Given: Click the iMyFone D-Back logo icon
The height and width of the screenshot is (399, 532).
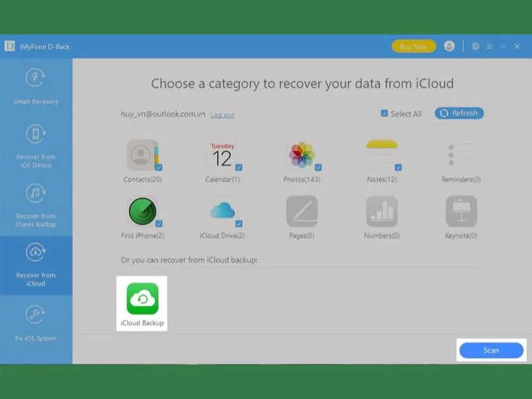Looking at the screenshot, I should tap(9, 46).
